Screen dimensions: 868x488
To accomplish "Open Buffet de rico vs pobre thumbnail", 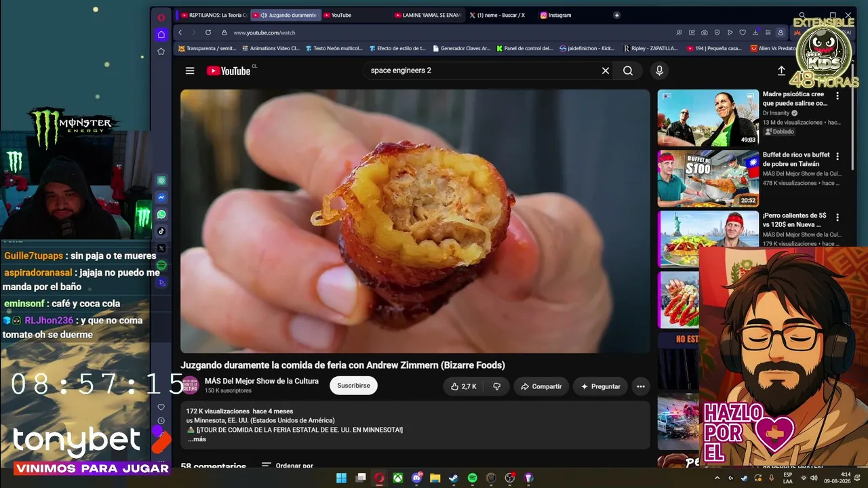I will point(708,178).
